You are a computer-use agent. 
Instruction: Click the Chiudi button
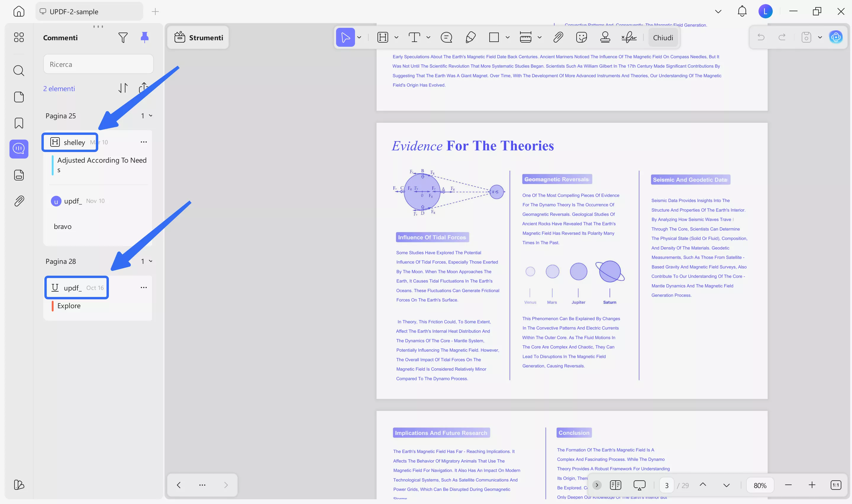click(x=662, y=37)
